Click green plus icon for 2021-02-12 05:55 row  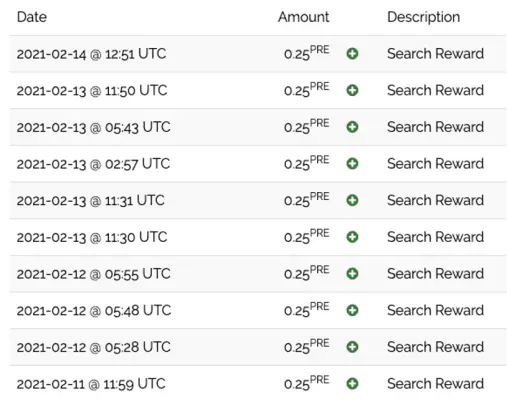352,274
